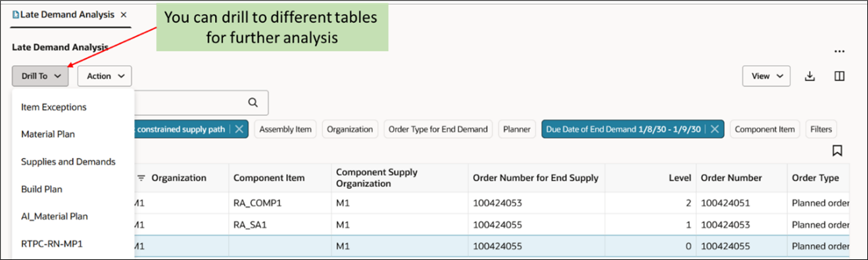Click the Planner filter chip
868x260 pixels.
(x=517, y=130)
